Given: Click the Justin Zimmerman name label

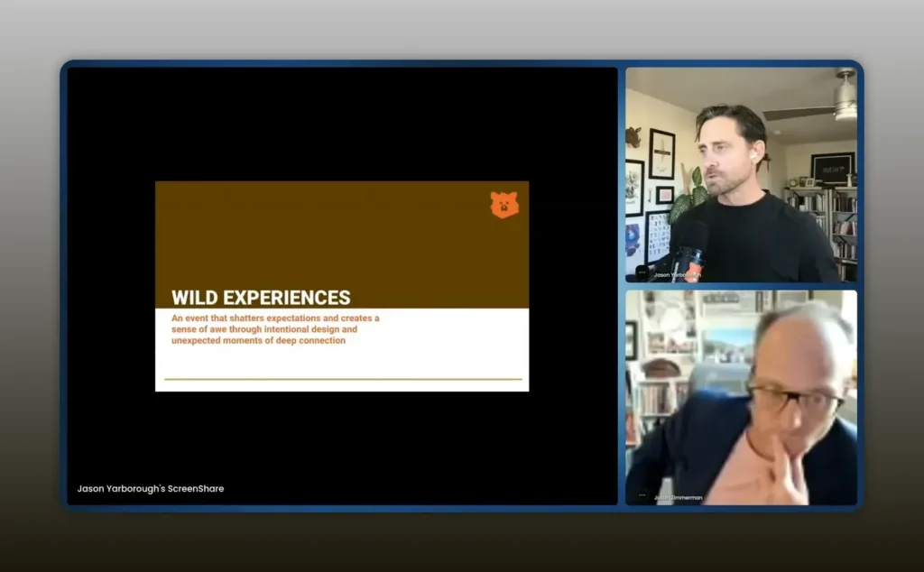Looking at the screenshot, I should [x=677, y=497].
